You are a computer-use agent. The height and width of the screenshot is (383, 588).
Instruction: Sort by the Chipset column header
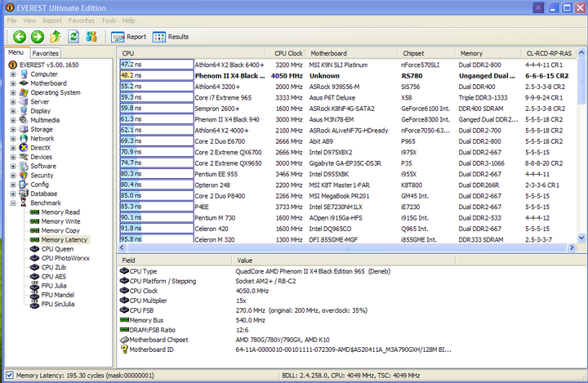tap(426, 53)
